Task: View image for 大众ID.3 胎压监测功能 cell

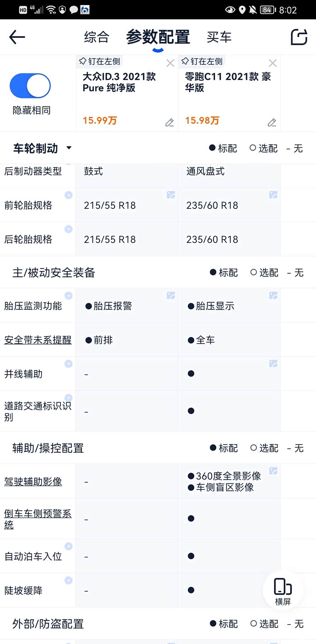Action: tap(171, 296)
